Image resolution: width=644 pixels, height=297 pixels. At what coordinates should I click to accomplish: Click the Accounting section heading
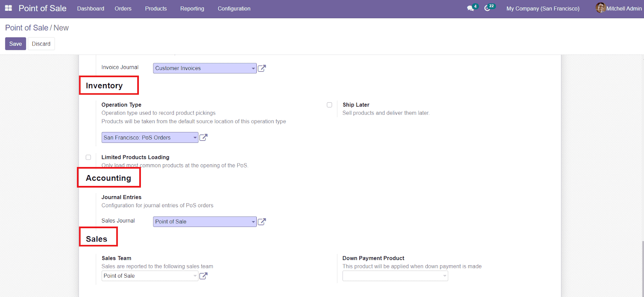coord(108,178)
